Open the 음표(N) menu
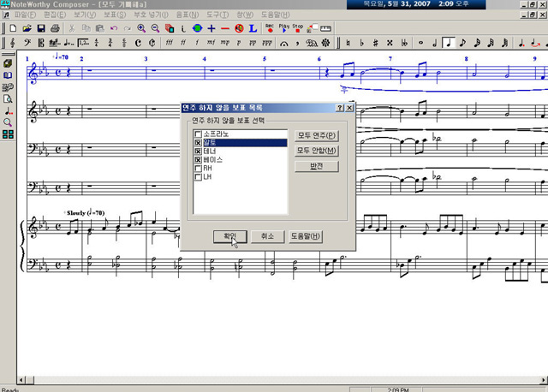Image resolution: width=548 pixels, height=392 pixels. [x=188, y=15]
